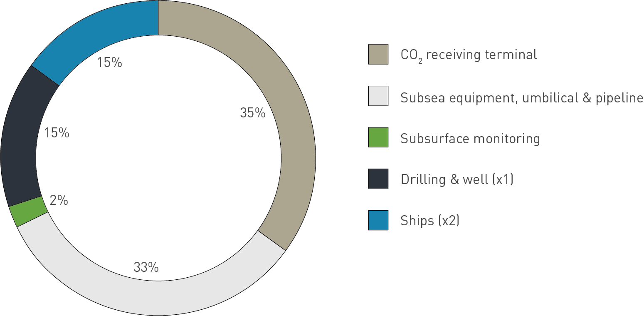
Task: Click the blue Ships (x2) legend swatch
Action: coord(378,220)
